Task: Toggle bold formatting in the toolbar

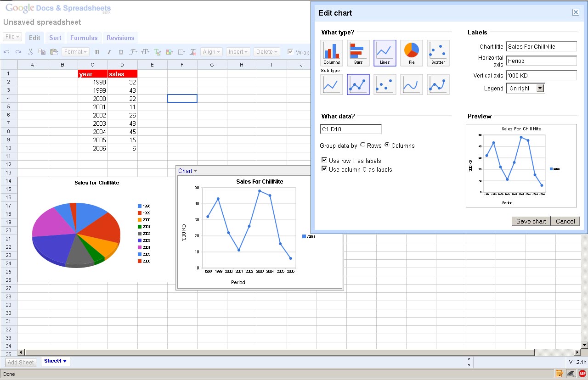Action: [x=97, y=52]
